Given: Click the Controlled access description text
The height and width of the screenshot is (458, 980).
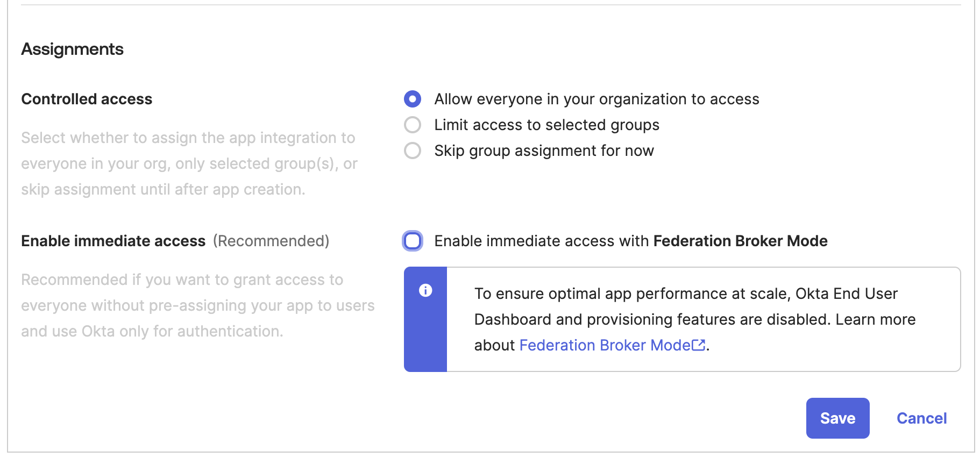Looking at the screenshot, I should pyautogui.click(x=188, y=163).
